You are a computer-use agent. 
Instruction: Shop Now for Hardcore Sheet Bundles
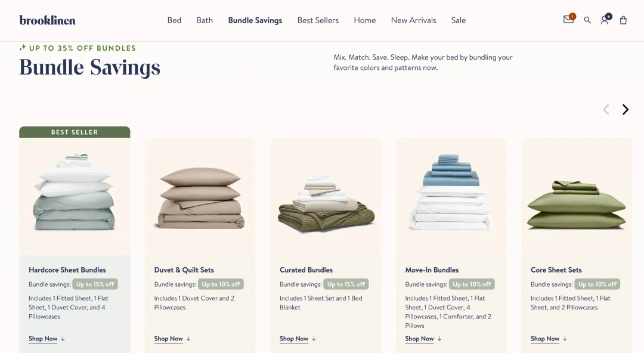pos(43,339)
